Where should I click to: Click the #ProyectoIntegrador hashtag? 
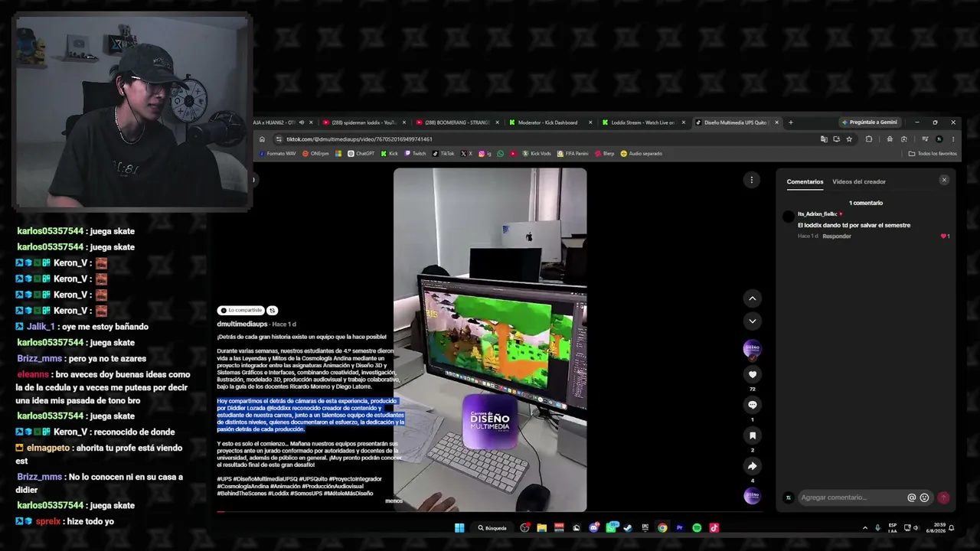[x=355, y=479]
